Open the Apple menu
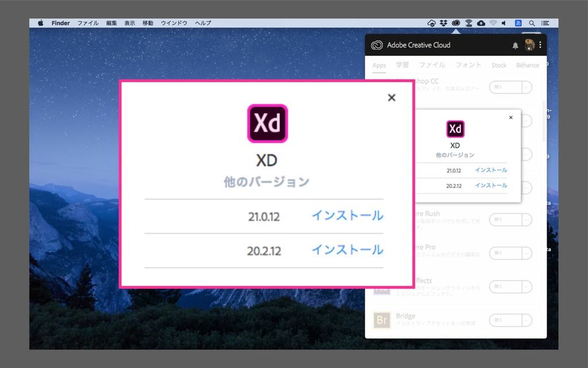This screenshot has width=588, height=368. (x=41, y=23)
